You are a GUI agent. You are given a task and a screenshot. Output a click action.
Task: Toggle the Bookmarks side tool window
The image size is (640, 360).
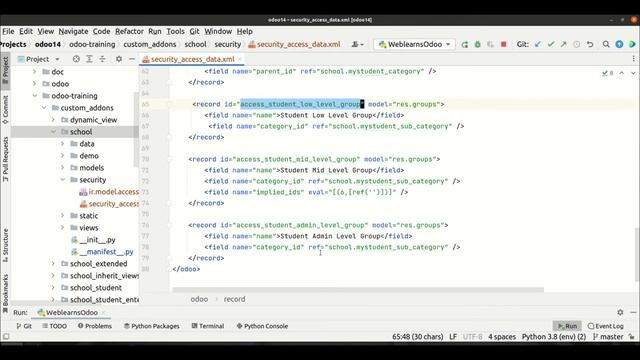tap(5, 293)
